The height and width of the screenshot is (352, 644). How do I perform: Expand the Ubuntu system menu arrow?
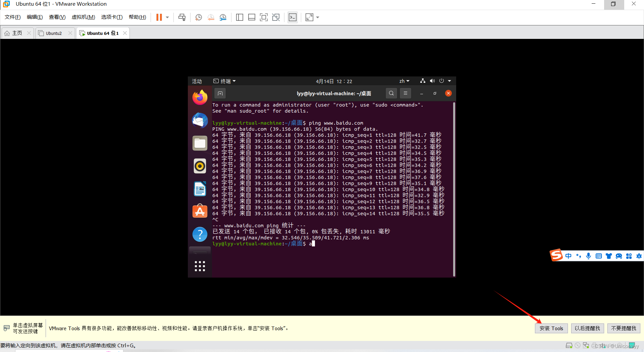[449, 81]
